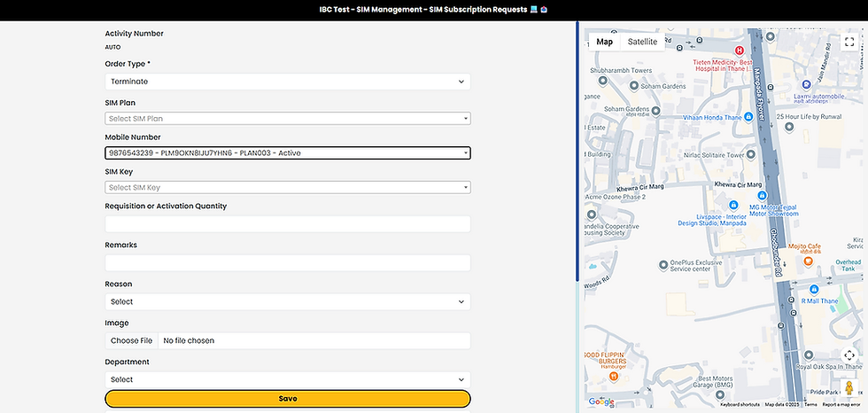Click the AUTO activity number value
The height and width of the screenshot is (413, 868).
[112, 48]
